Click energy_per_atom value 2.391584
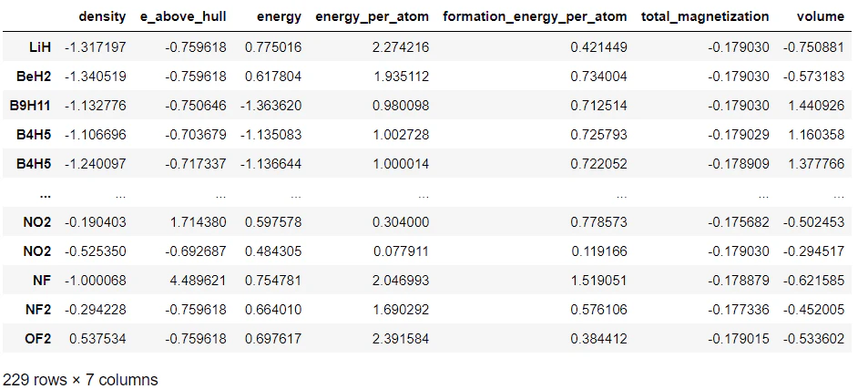Image resolution: width=868 pixels, height=389 pixels. click(x=402, y=338)
